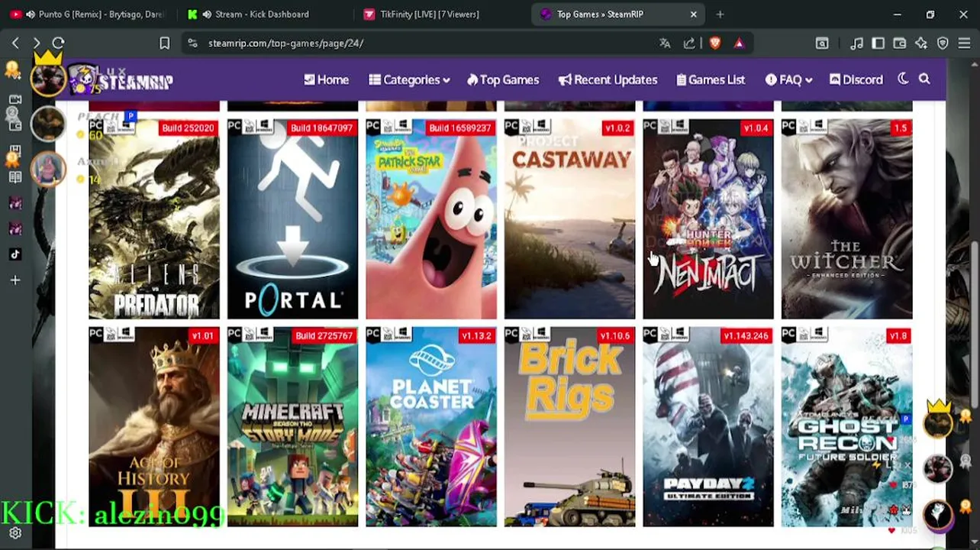
Task: Open the Discord link in navbar
Action: [856, 79]
